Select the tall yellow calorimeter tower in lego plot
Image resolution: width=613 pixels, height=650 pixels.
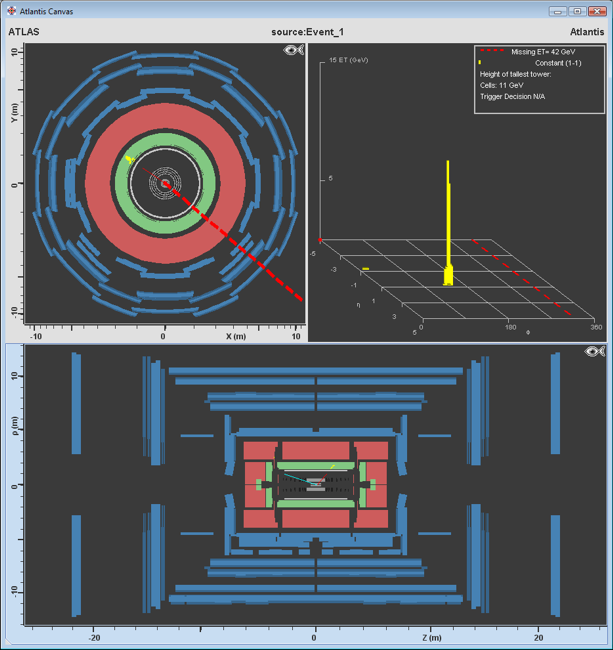coord(448,220)
